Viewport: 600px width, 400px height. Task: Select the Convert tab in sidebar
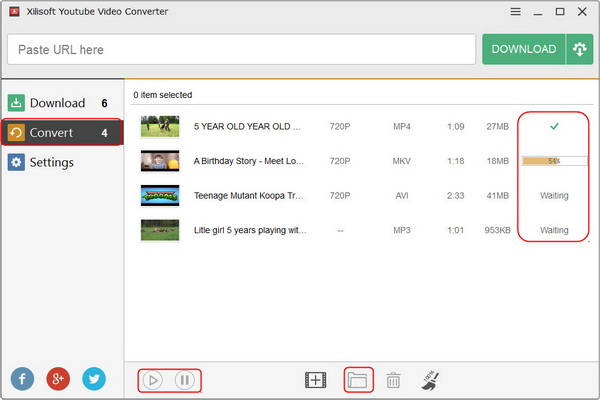pos(62,132)
